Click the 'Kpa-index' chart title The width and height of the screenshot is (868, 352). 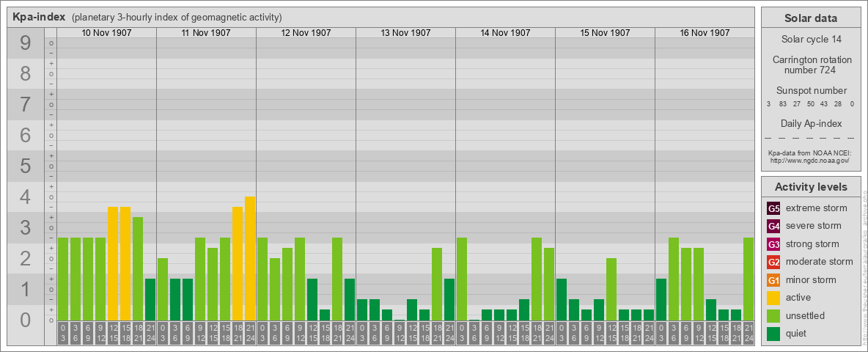coord(37,17)
